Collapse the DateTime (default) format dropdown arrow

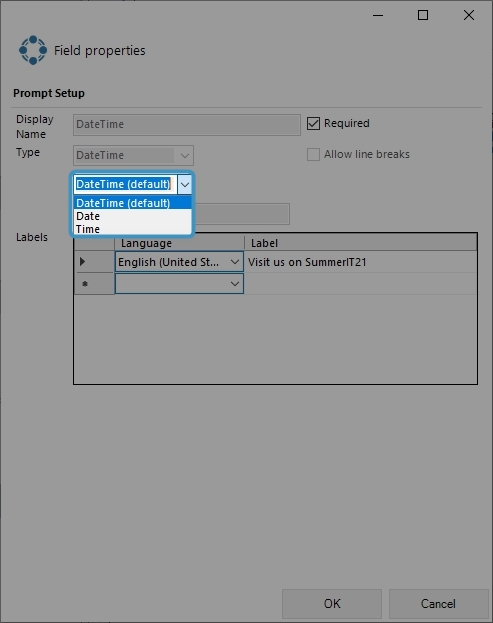coord(185,184)
